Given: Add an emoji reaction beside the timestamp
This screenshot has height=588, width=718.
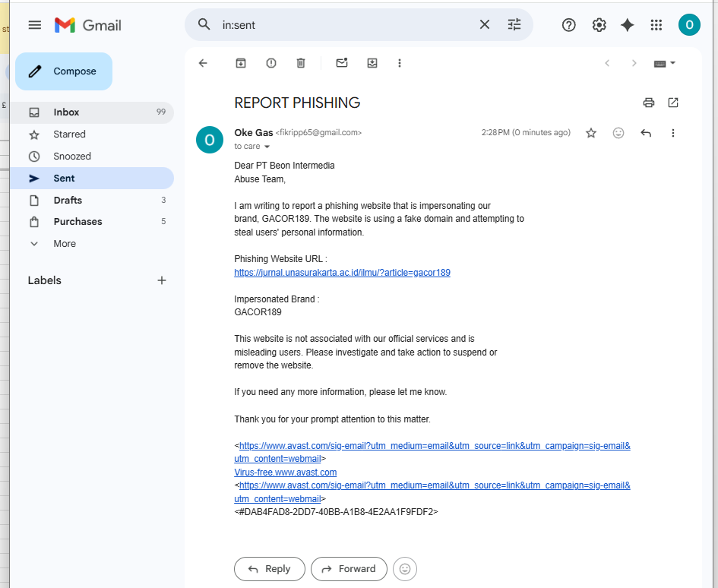Looking at the screenshot, I should [x=618, y=133].
